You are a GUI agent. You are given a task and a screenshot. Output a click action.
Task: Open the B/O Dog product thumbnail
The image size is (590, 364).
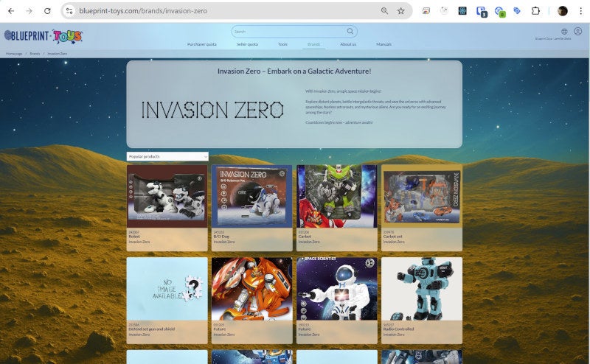[x=251, y=196]
